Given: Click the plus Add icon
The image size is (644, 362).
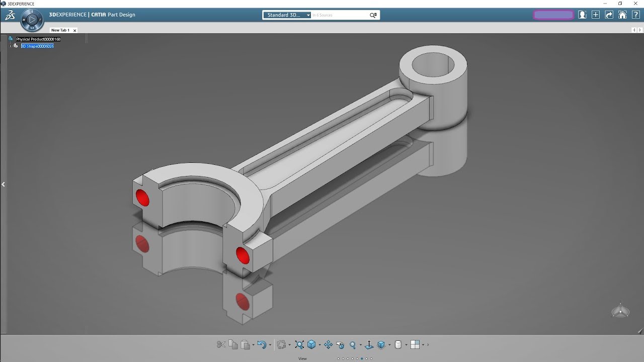Looking at the screenshot, I should (596, 15).
